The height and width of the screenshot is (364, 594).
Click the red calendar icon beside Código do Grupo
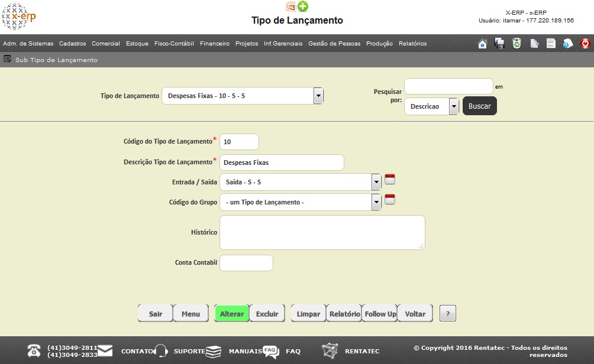390,199
